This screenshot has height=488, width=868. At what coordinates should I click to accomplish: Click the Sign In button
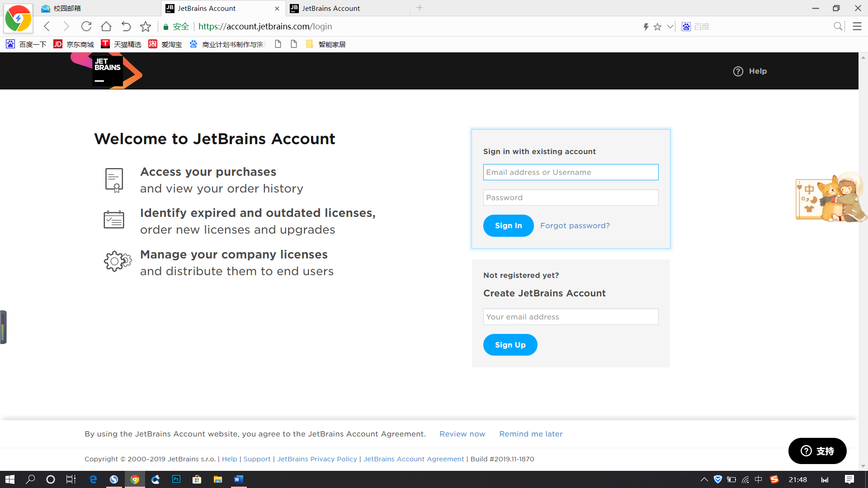tap(509, 225)
